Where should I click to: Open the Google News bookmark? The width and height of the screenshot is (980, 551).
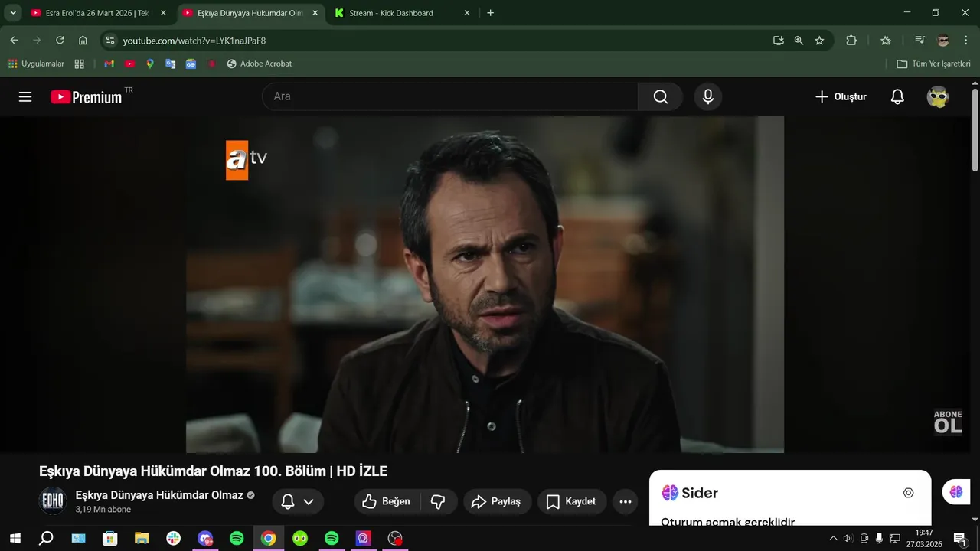[x=191, y=64]
